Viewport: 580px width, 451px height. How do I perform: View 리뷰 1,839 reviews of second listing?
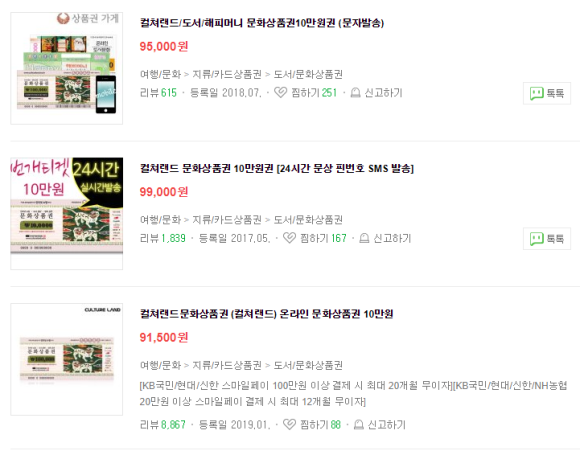[x=163, y=238]
